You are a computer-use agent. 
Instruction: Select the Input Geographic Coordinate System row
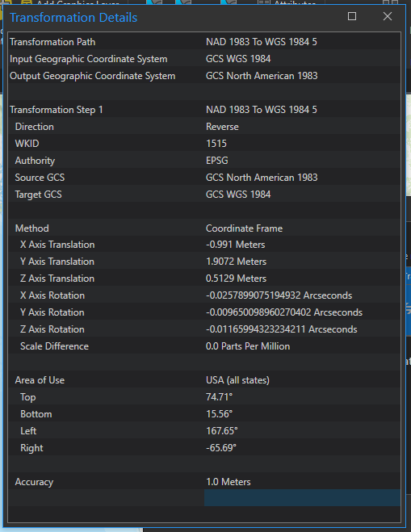point(204,59)
